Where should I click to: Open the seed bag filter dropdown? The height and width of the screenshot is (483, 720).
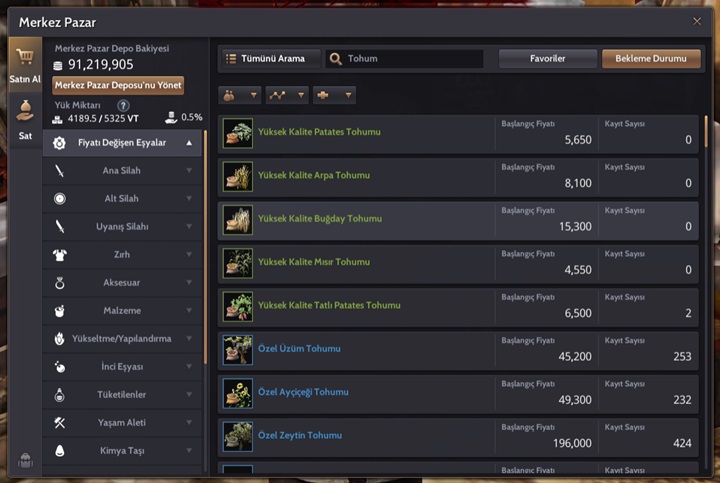tap(240, 95)
